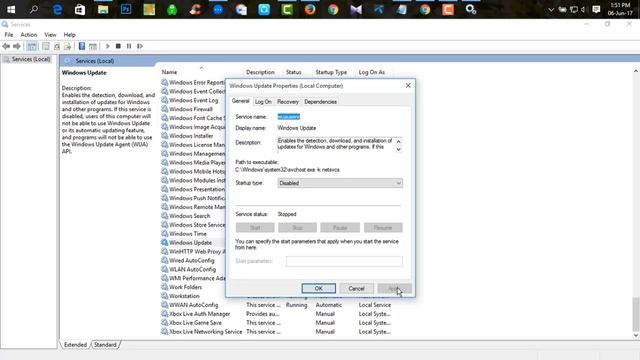640x360 pixels.
Task: Close the Windows Update Properties dialog
Action: [408, 86]
